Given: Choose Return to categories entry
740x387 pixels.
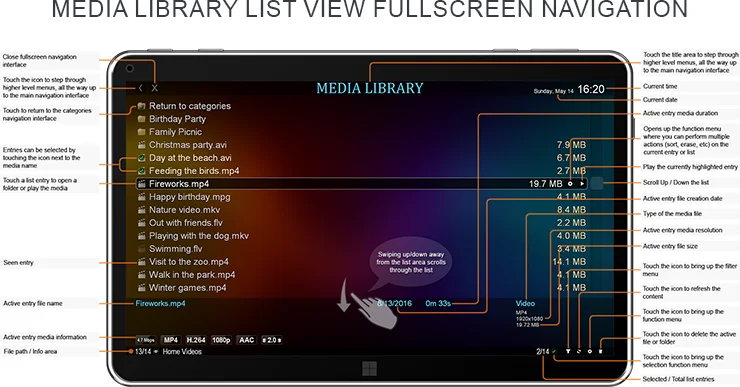Looking at the screenshot, I should pyautogui.click(x=184, y=106).
